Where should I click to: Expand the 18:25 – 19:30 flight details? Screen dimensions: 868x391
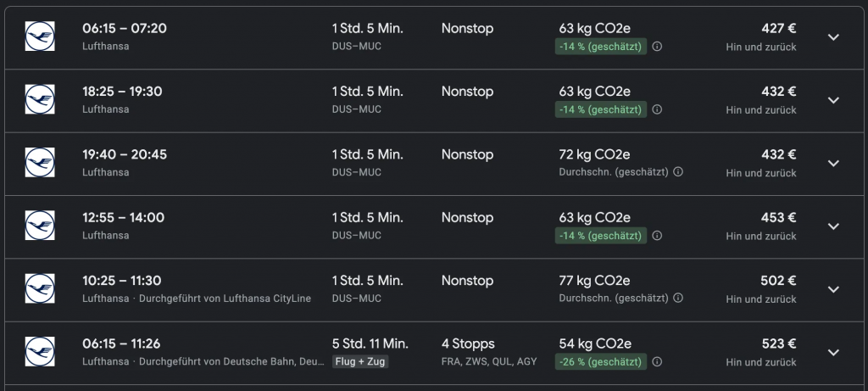[832, 100]
